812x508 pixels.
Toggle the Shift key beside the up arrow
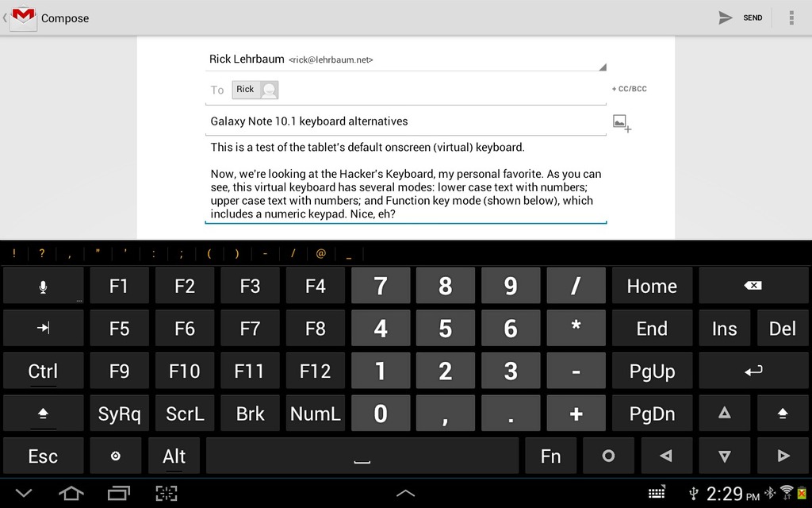click(783, 413)
